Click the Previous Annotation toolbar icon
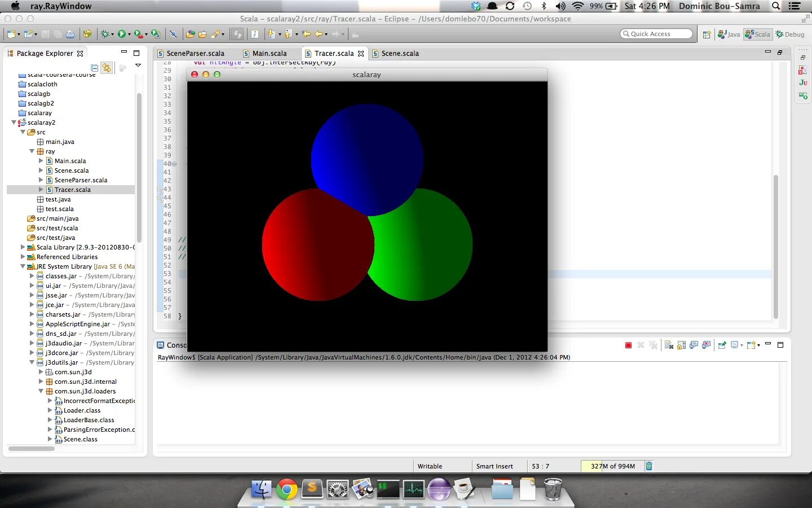 tap(288, 34)
